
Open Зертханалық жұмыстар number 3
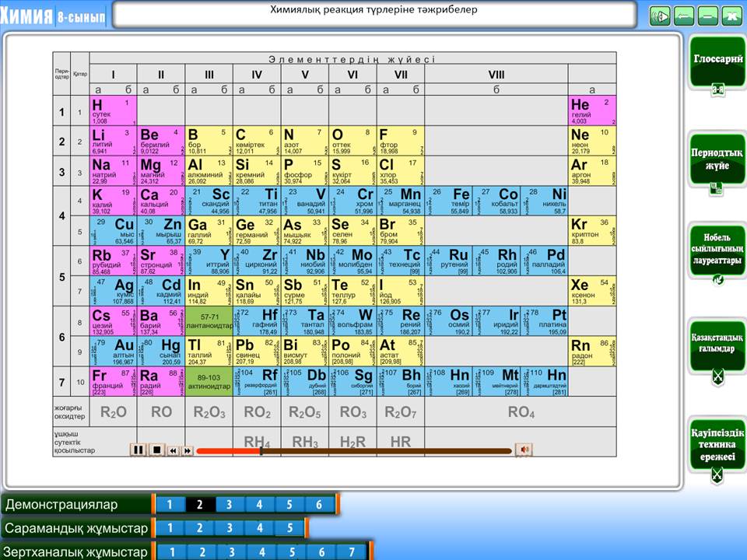(x=232, y=552)
